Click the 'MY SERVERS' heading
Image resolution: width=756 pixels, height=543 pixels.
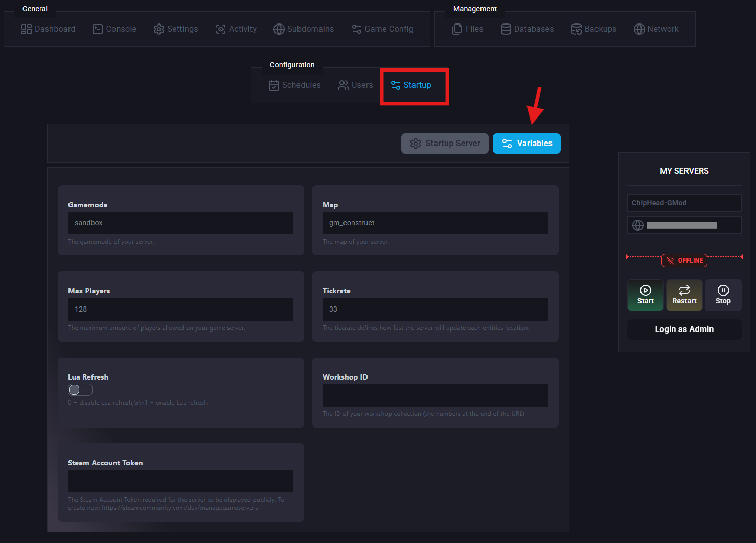point(684,171)
